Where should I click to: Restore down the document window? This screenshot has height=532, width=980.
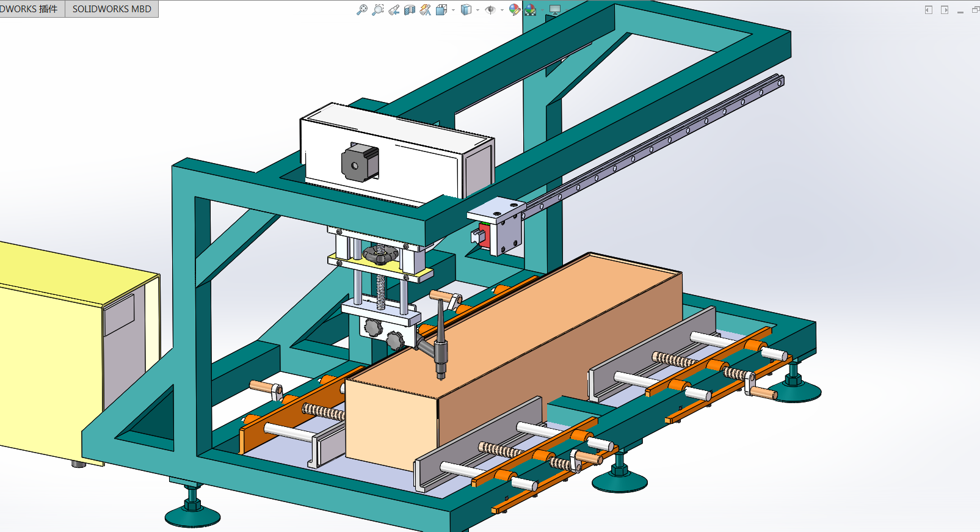point(976,10)
